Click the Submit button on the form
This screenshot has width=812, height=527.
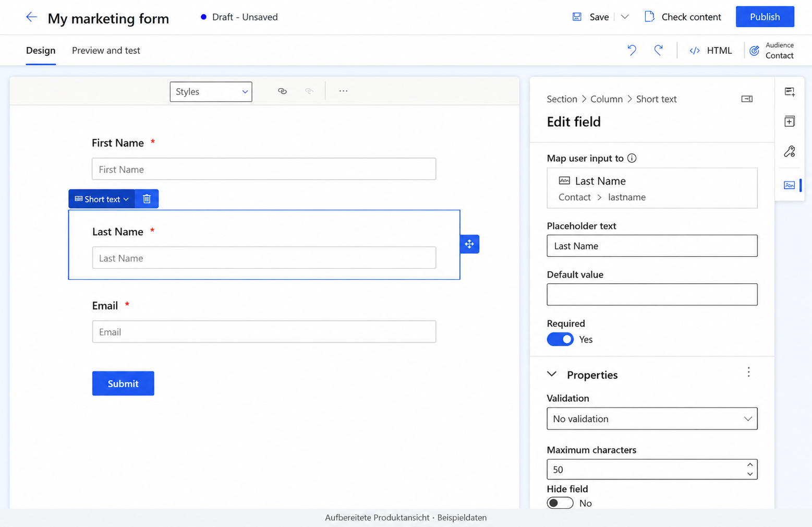coord(123,384)
